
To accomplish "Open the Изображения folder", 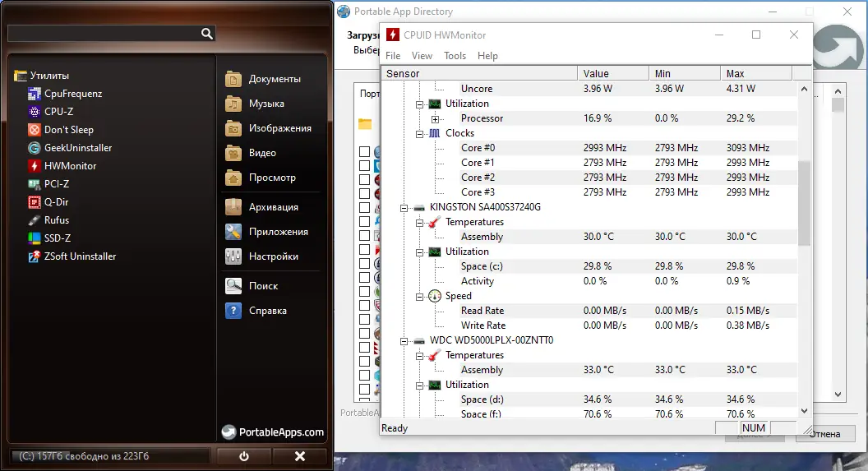I will pos(269,128).
